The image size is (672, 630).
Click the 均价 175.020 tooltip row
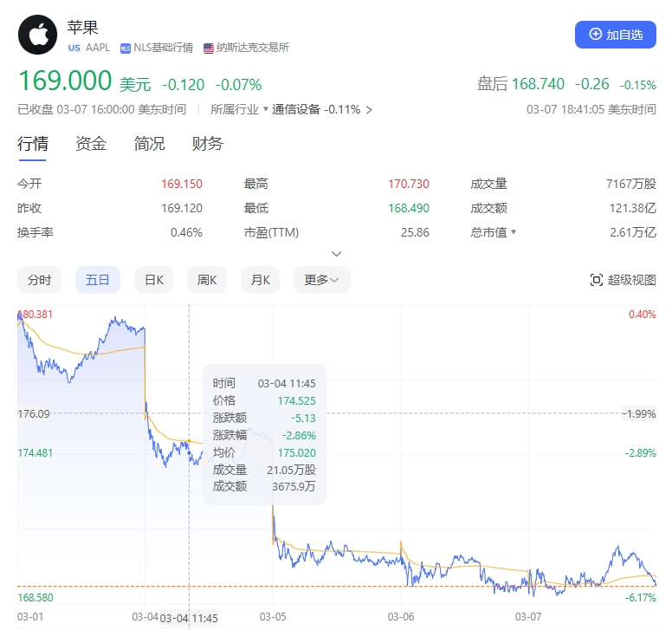(x=264, y=453)
